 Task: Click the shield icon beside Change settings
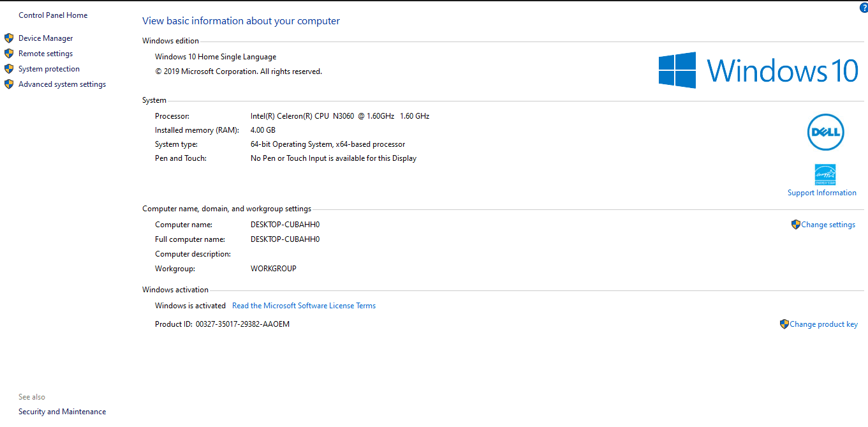795,225
